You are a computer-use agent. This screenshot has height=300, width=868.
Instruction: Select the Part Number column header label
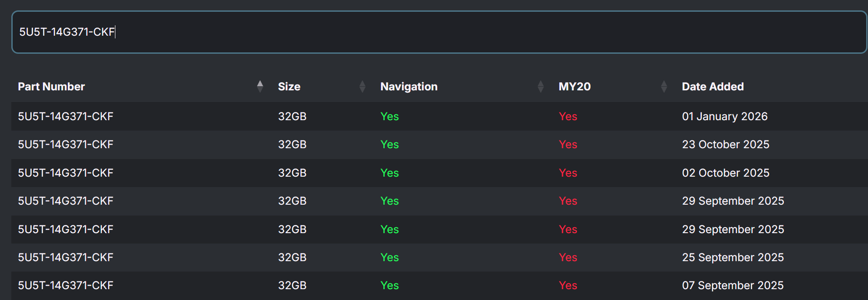pos(51,86)
